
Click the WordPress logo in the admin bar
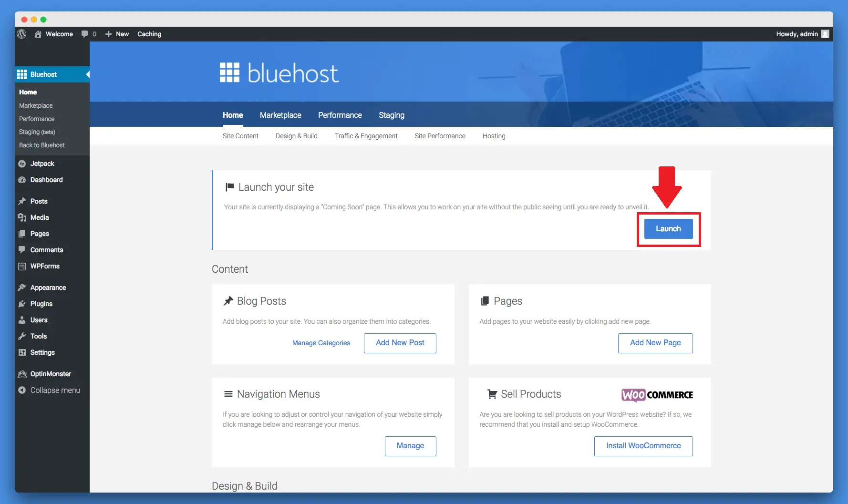22,34
